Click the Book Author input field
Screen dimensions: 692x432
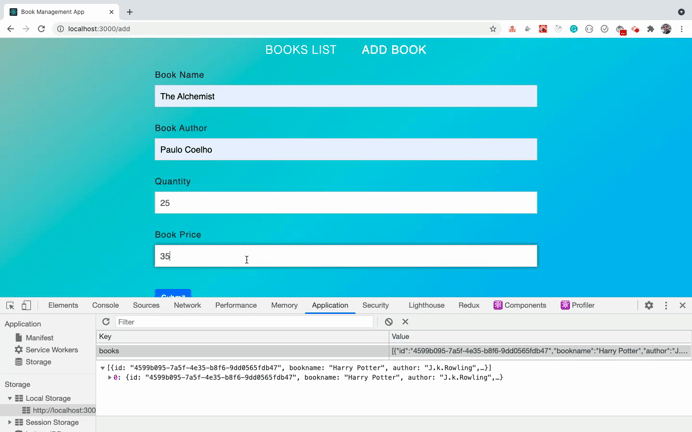point(346,149)
